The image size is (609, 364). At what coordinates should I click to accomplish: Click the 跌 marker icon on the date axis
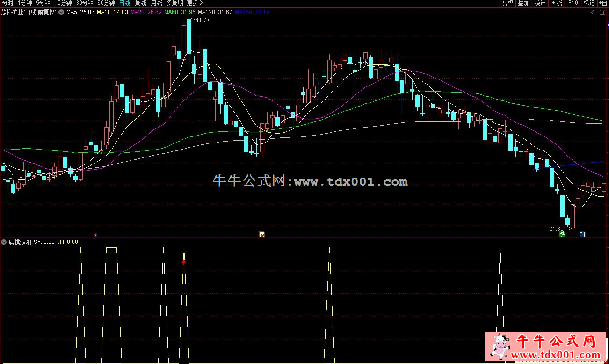coord(562,234)
